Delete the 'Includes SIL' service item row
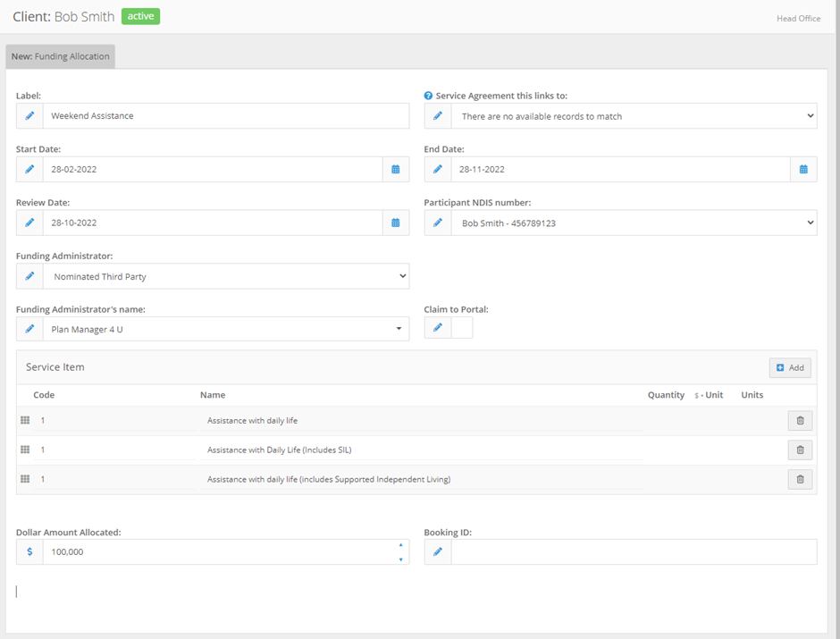 [x=800, y=450]
